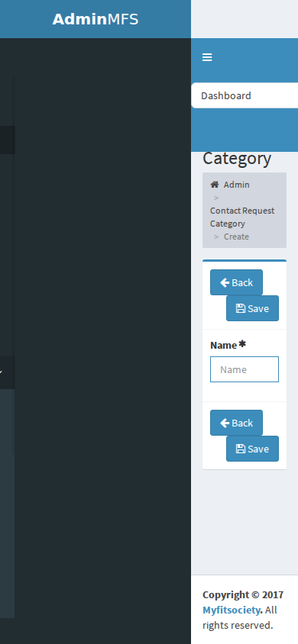Image resolution: width=298 pixels, height=644 pixels.
Task: Focus the Name input field
Action: pyautogui.click(x=245, y=369)
